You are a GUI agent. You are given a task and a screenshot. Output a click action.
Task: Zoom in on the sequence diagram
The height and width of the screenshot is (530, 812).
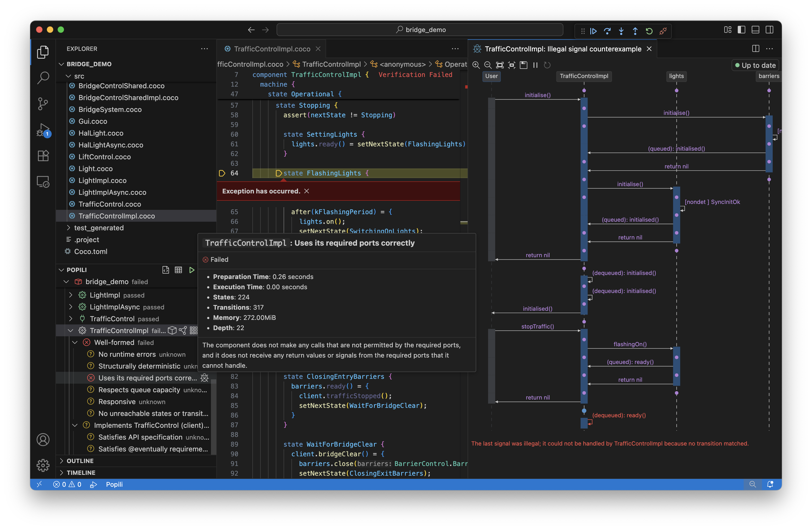(476, 65)
